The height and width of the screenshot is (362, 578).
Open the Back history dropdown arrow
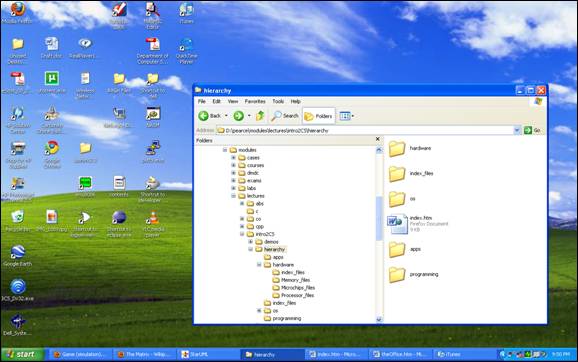click(226, 116)
